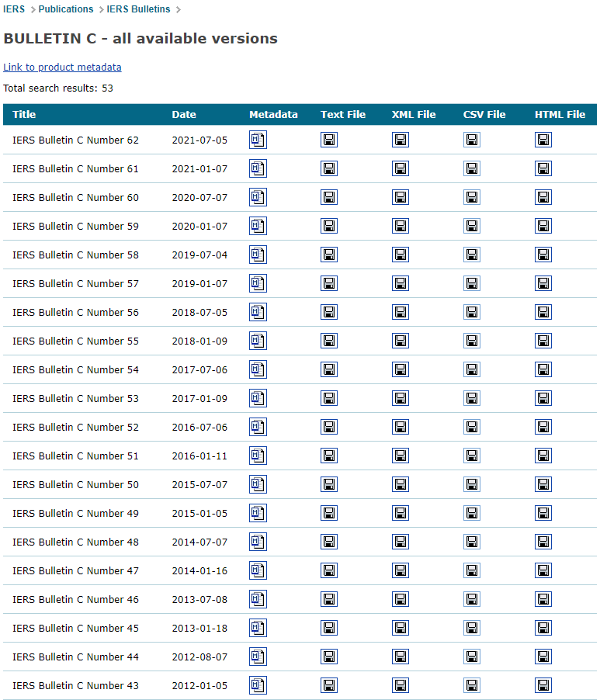Open metadata for Bulletin C Number 53

tap(258, 398)
